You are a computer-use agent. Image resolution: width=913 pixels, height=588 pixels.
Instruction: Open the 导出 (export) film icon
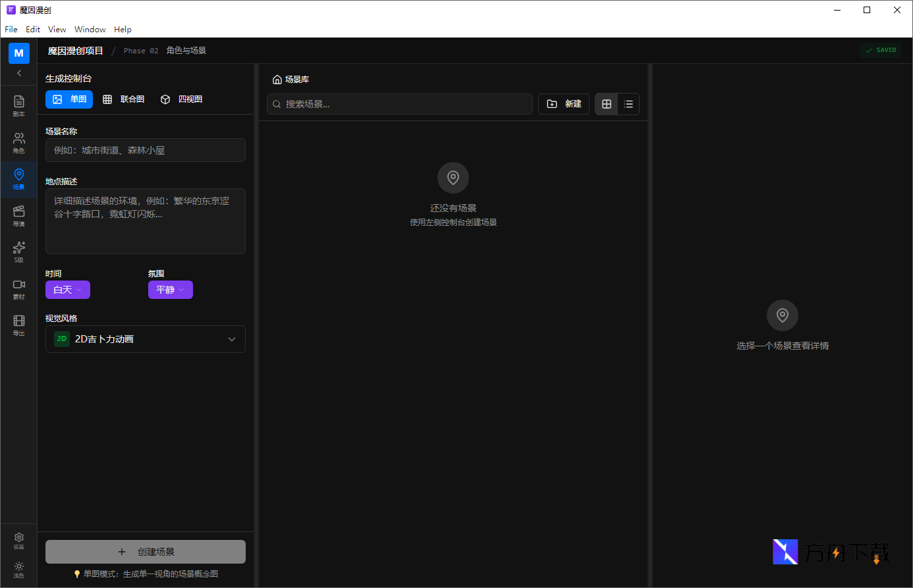point(18,324)
